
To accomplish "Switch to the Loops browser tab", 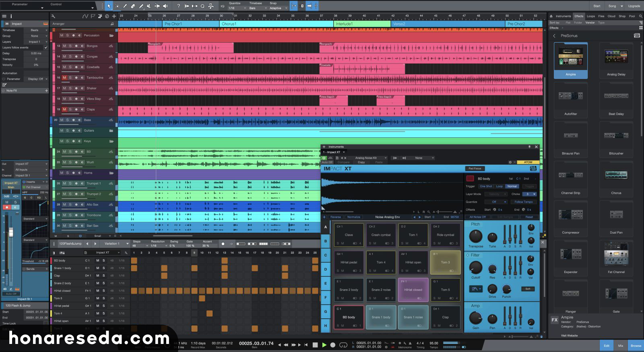I will pos(590,16).
